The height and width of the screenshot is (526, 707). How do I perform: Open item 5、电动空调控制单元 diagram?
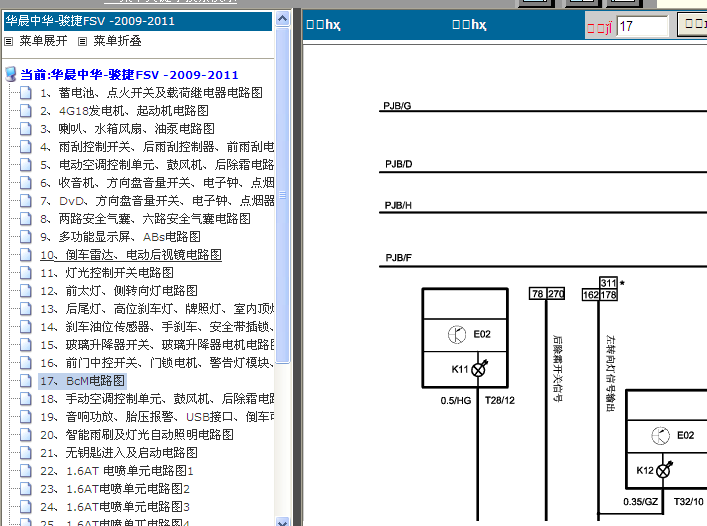157,165
